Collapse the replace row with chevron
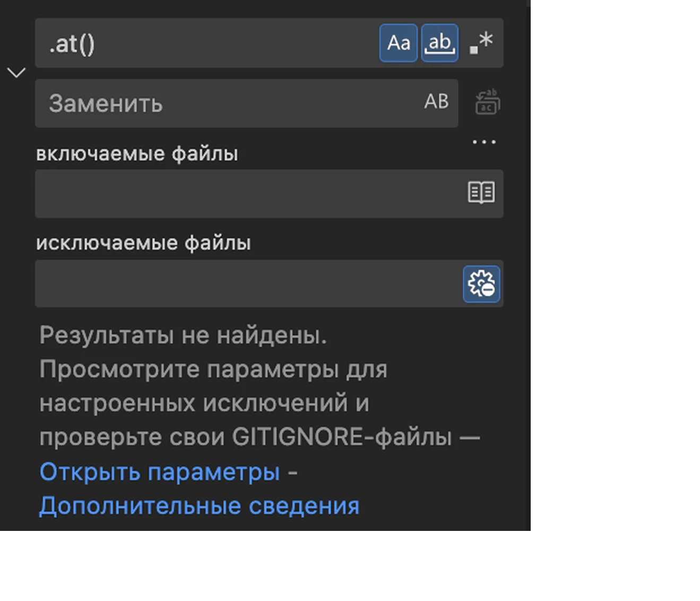Screen dimensions: 700x601 (x=16, y=73)
